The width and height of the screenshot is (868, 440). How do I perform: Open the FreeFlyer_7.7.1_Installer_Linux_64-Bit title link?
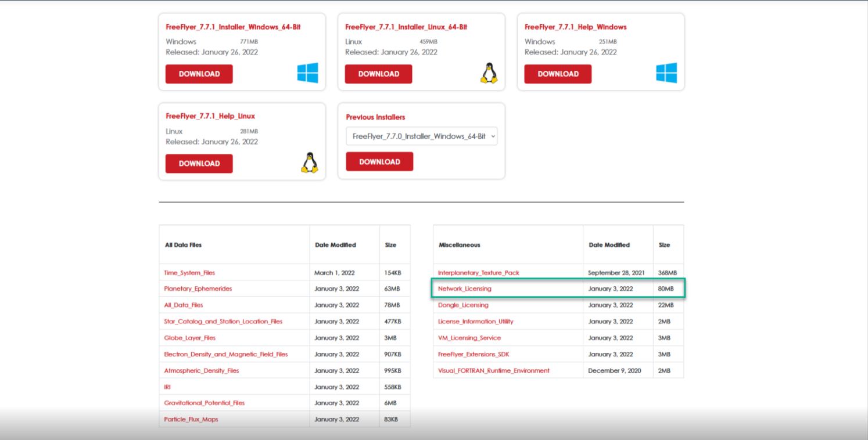point(406,27)
